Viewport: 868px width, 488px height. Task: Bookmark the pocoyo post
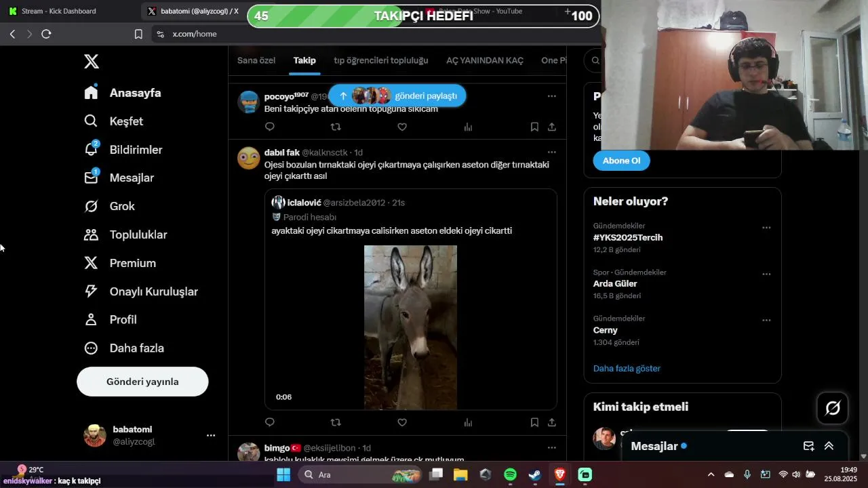pos(534,127)
